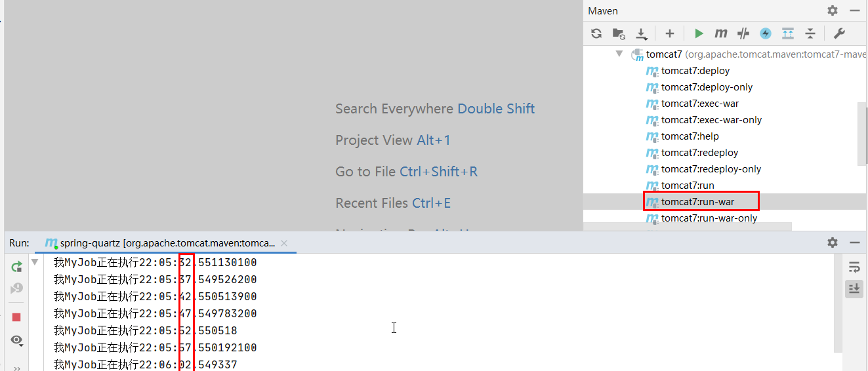
Task: Toggle Maven offline mode
Action: click(x=743, y=33)
